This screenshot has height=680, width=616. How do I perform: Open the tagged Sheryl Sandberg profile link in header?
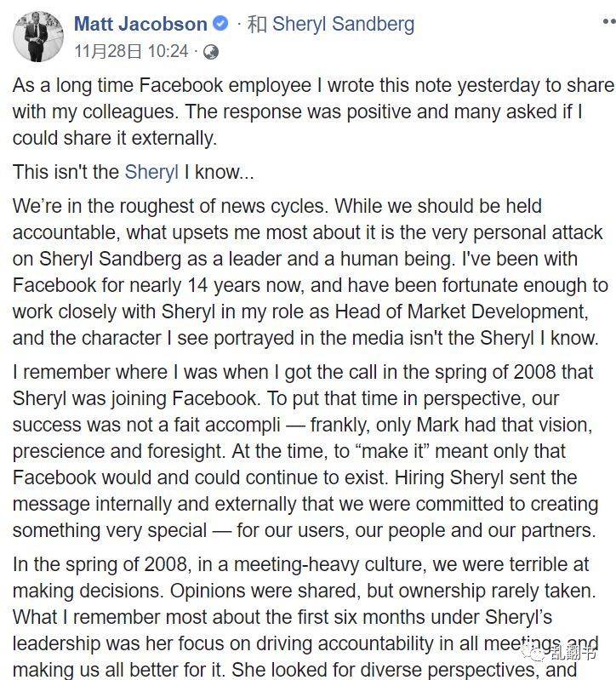(343, 24)
